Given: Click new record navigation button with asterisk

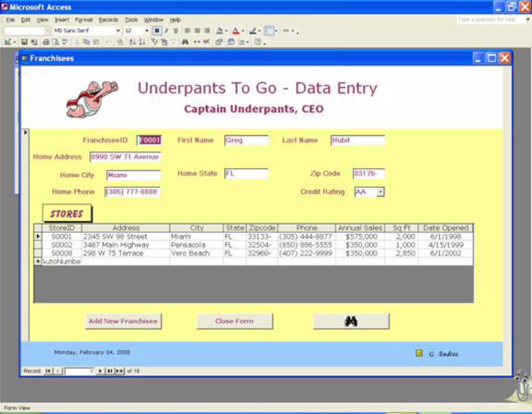Looking at the screenshot, I should [119, 371].
